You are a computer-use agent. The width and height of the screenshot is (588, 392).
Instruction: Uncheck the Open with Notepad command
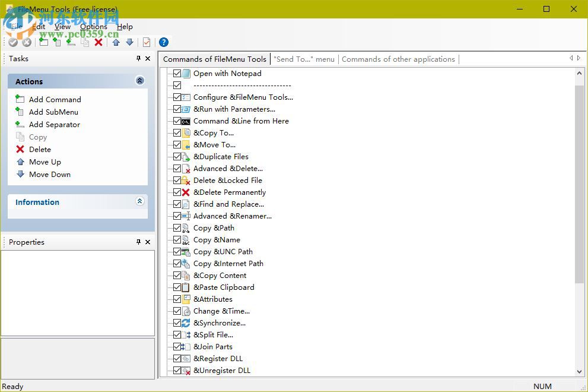179,73
